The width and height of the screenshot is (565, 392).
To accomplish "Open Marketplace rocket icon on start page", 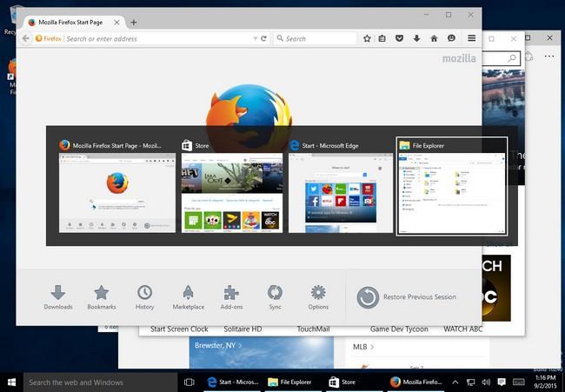I will 188,297.
